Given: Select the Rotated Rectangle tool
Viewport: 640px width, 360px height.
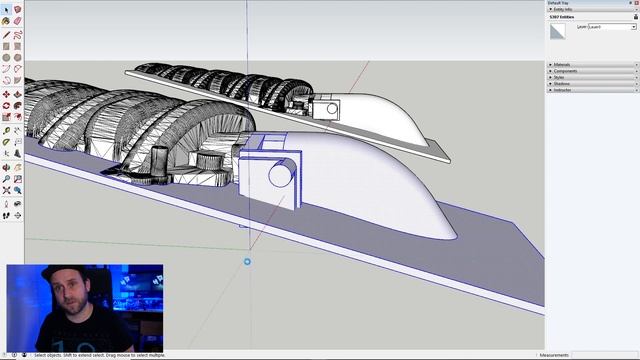Looking at the screenshot, I should 18,47.
